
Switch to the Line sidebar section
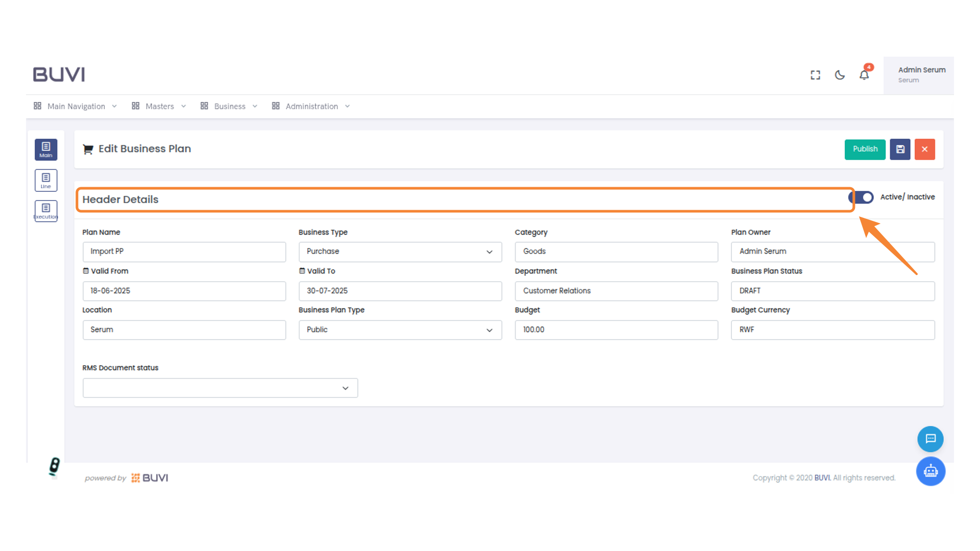tap(45, 180)
